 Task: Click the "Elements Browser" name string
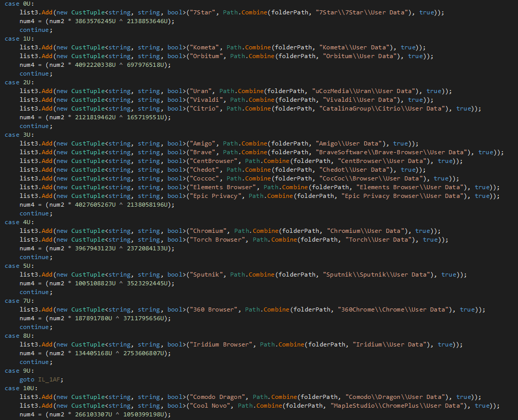(x=223, y=187)
